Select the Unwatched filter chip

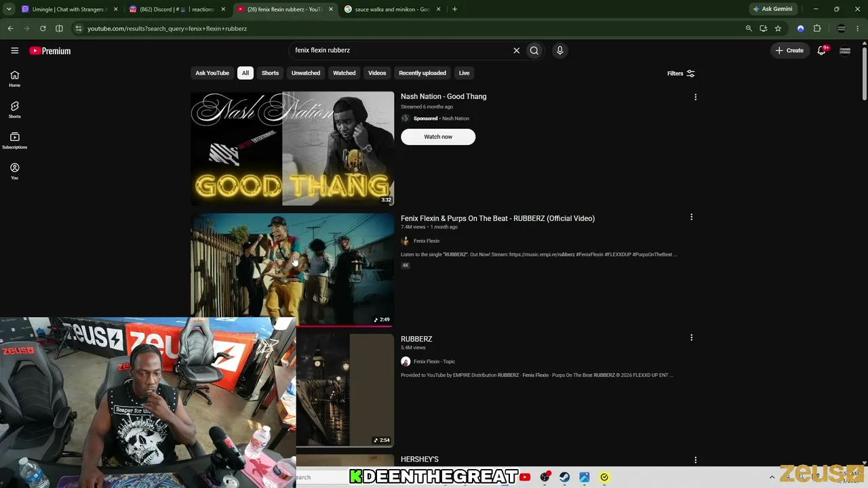tap(306, 73)
